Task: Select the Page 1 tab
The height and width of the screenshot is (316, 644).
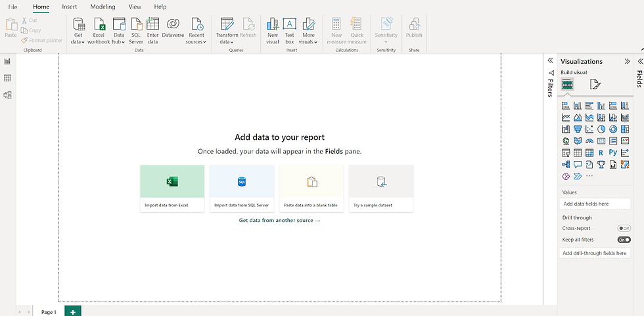Action: pyautogui.click(x=49, y=312)
